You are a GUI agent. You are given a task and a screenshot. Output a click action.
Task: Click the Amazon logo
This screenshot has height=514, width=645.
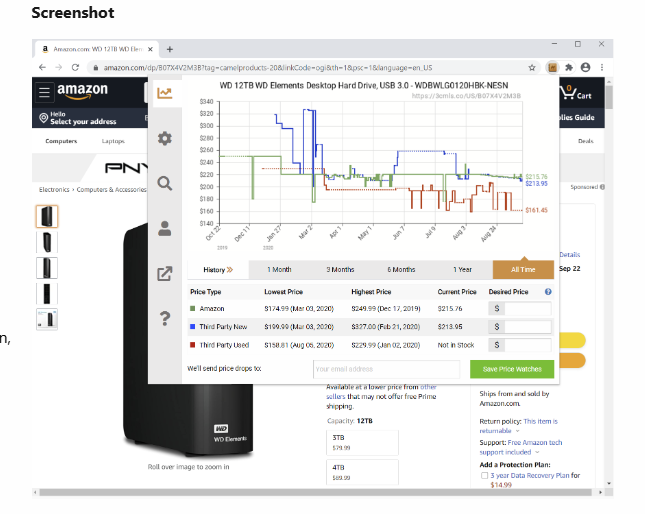[x=82, y=91]
